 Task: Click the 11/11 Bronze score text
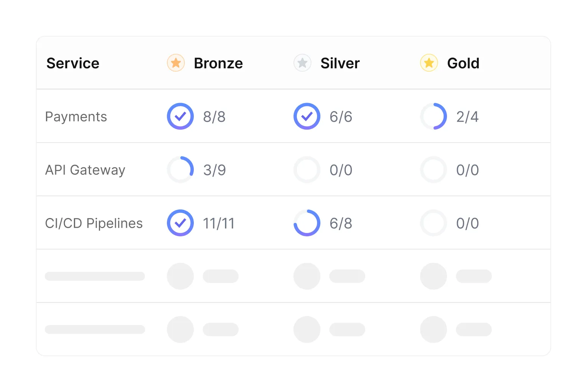pyautogui.click(x=219, y=223)
